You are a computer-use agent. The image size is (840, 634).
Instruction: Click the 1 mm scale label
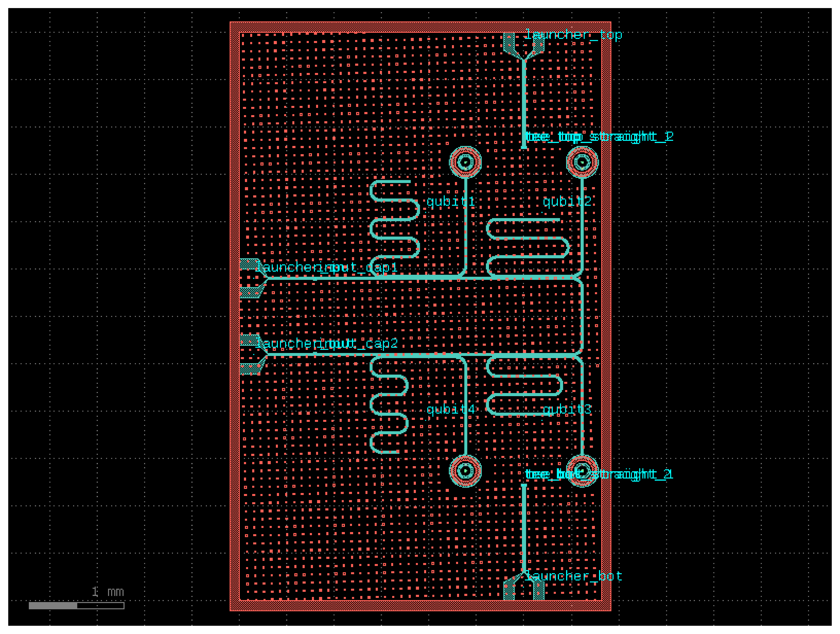[108, 592]
